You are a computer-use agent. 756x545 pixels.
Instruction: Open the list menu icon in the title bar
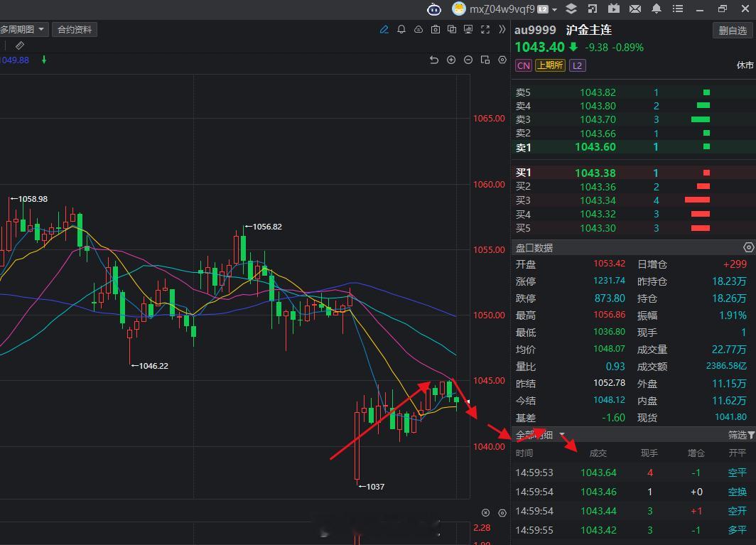coord(679,9)
